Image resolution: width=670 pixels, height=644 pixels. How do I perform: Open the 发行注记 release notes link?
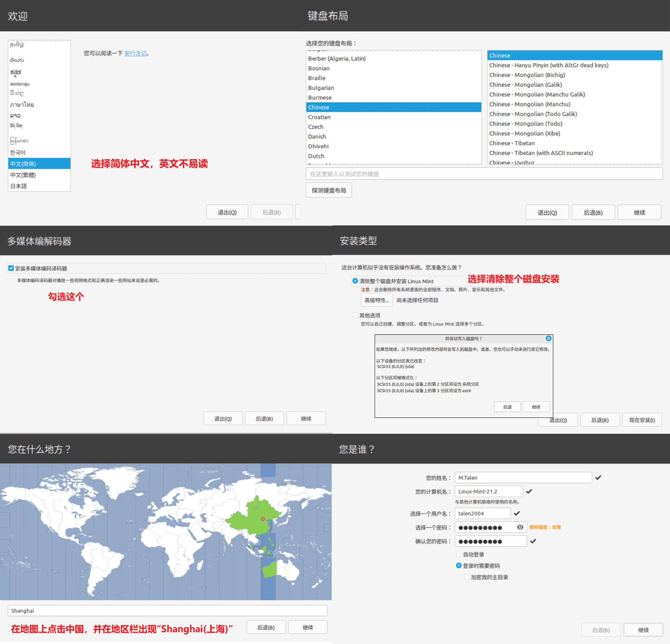[135, 53]
